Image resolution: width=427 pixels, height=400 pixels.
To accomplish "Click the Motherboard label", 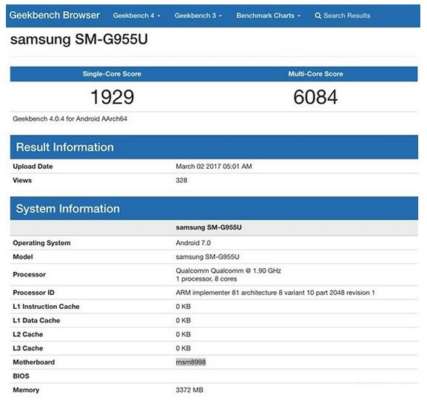I will point(34,362).
